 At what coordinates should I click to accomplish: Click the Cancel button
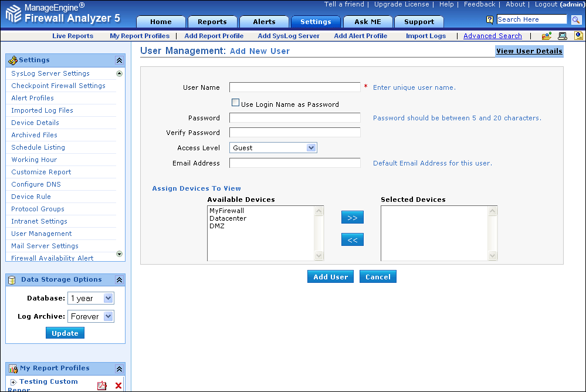(x=378, y=277)
